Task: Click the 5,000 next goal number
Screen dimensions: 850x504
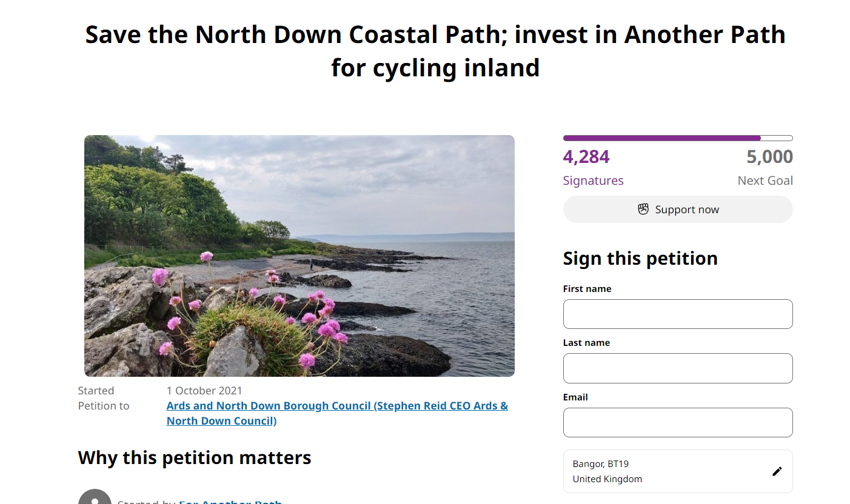Action: click(769, 157)
